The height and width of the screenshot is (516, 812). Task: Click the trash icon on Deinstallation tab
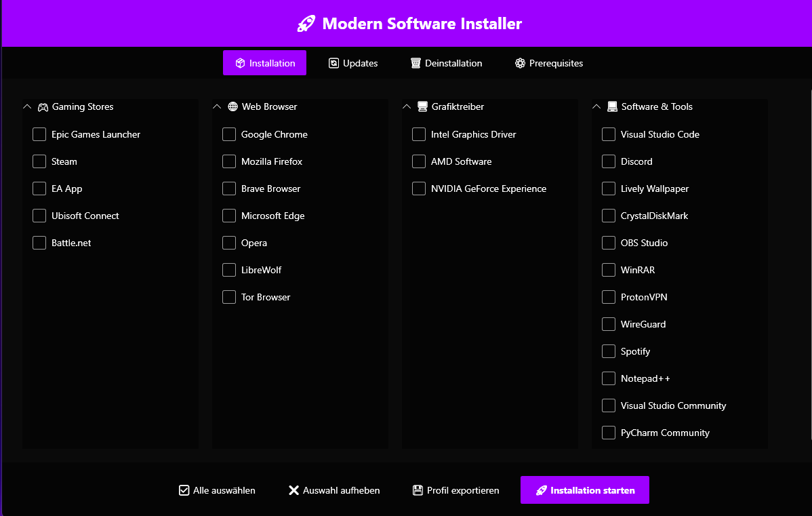pyautogui.click(x=416, y=63)
